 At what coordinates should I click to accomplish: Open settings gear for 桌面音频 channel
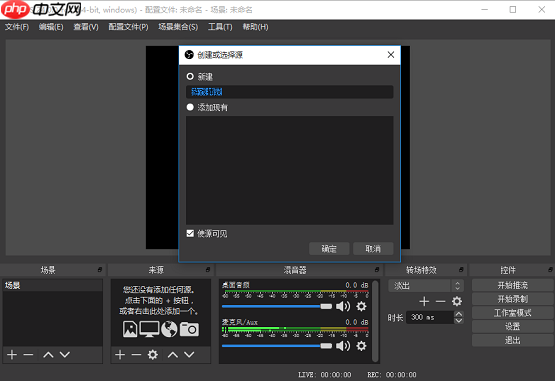click(x=361, y=306)
